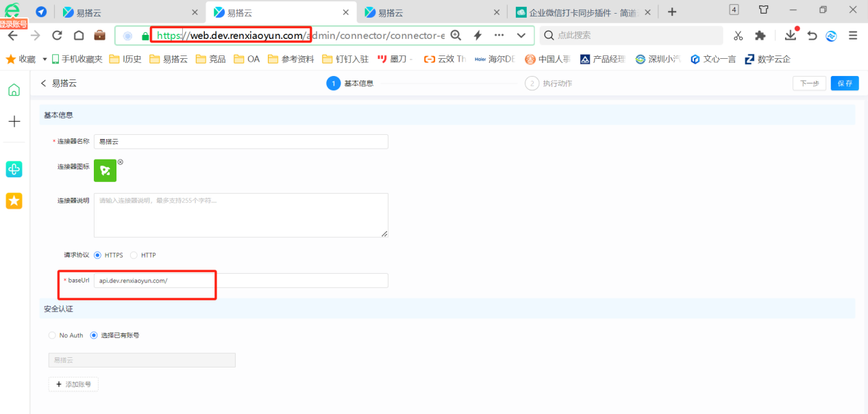The width and height of the screenshot is (868, 414).
Task: Open the OA bookmarks folder
Action: click(x=247, y=59)
